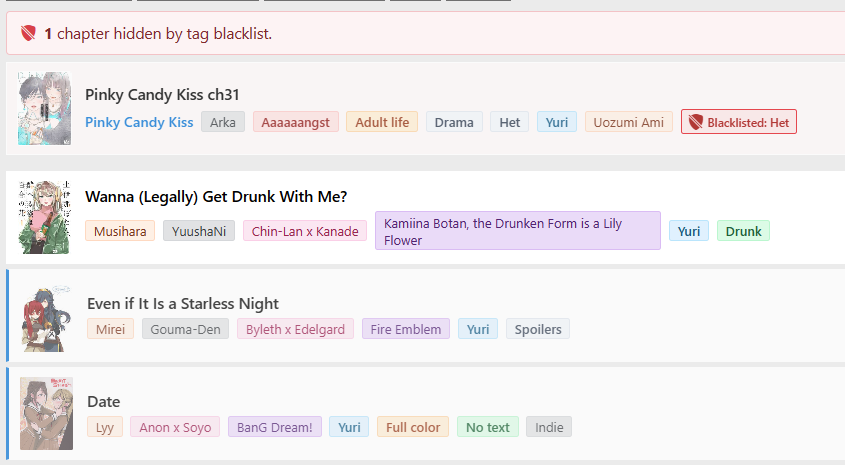Image resolution: width=845 pixels, height=465 pixels.
Task: Open Starless Night cover thumbnail
Action: tap(46, 319)
